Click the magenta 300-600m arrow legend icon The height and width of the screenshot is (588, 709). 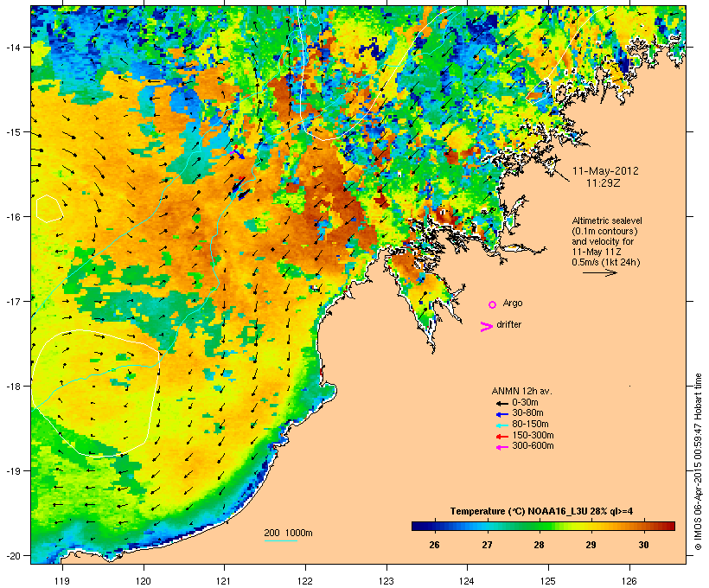[501, 447]
